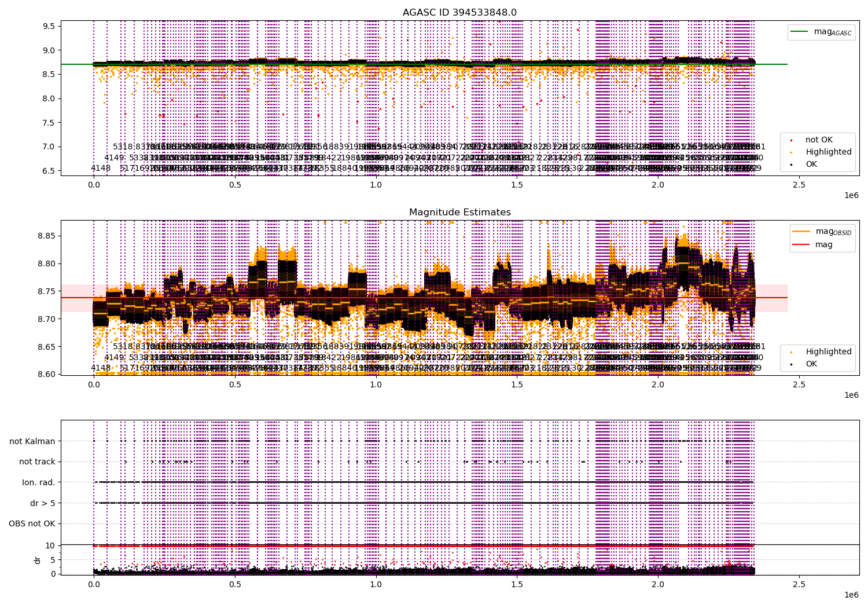
Task: Click the 'not OK' legend entry
Action: click(x=819, y=140)
